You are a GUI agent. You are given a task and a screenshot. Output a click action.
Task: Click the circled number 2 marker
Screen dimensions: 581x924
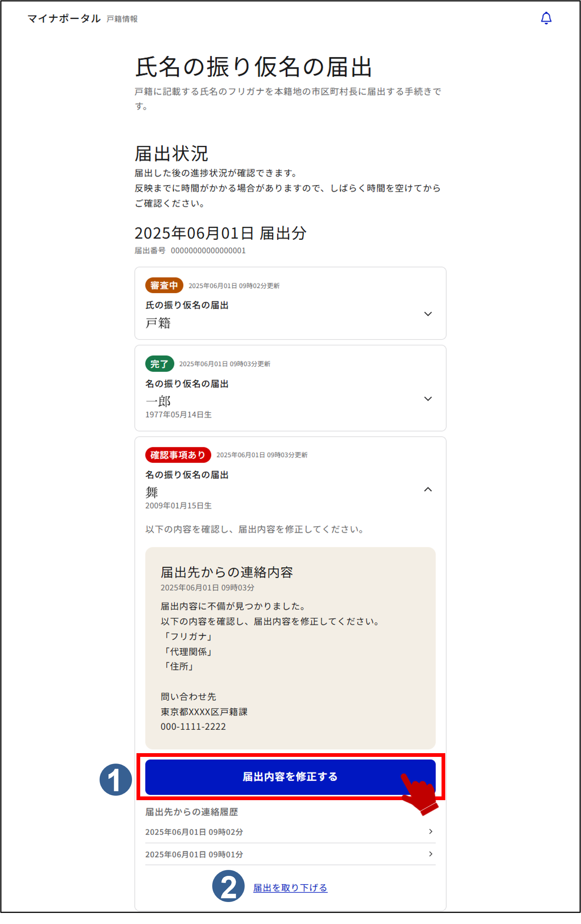click(x=228, y=886)
